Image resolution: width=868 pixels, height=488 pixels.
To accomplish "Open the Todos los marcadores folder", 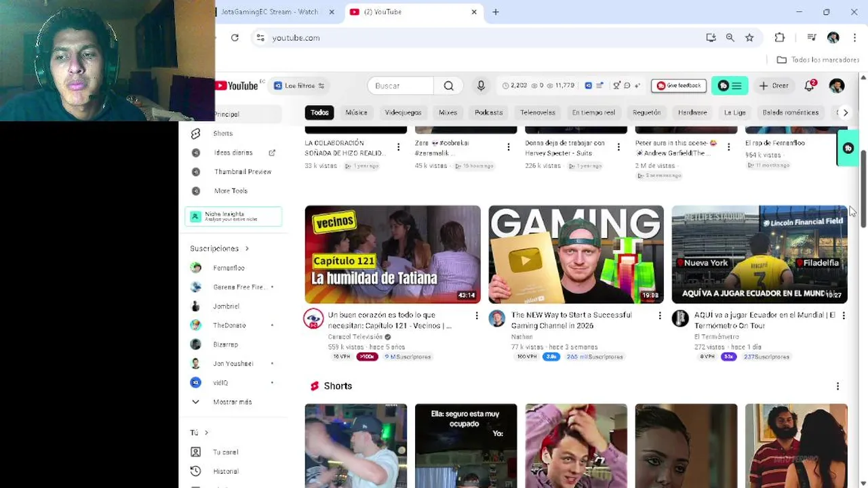I will pyautogui.click(x=818, y=60).
